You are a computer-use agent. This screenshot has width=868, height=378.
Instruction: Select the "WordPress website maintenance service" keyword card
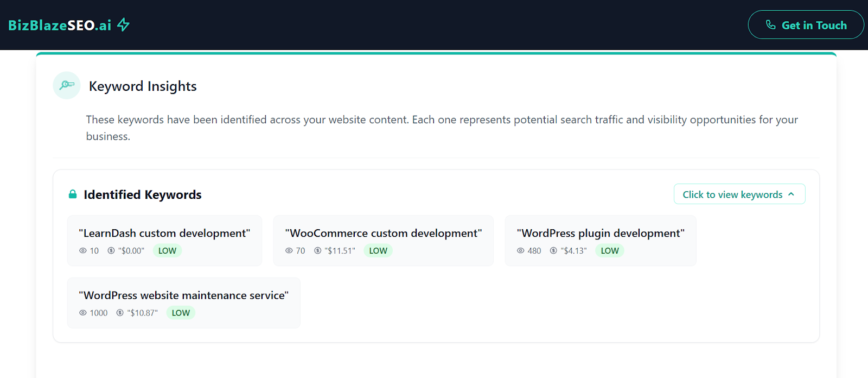184,303
